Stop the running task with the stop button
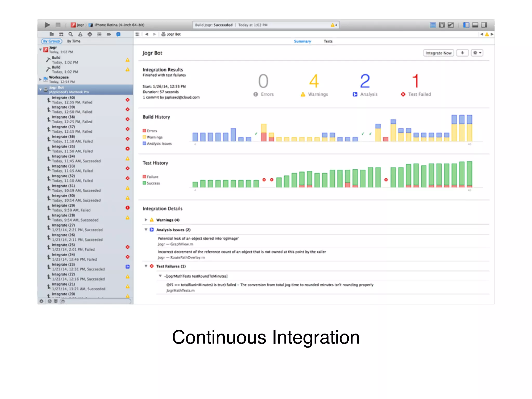 pos(58,25)
